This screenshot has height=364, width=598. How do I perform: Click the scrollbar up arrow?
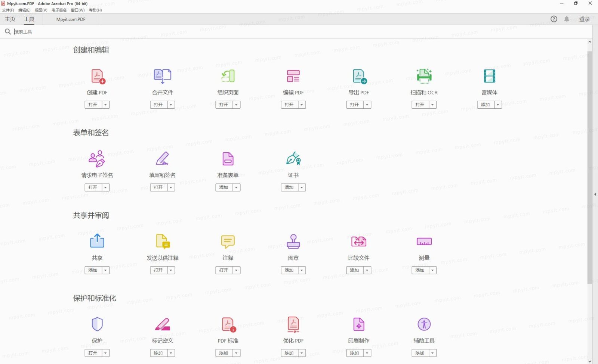point(590,42)
